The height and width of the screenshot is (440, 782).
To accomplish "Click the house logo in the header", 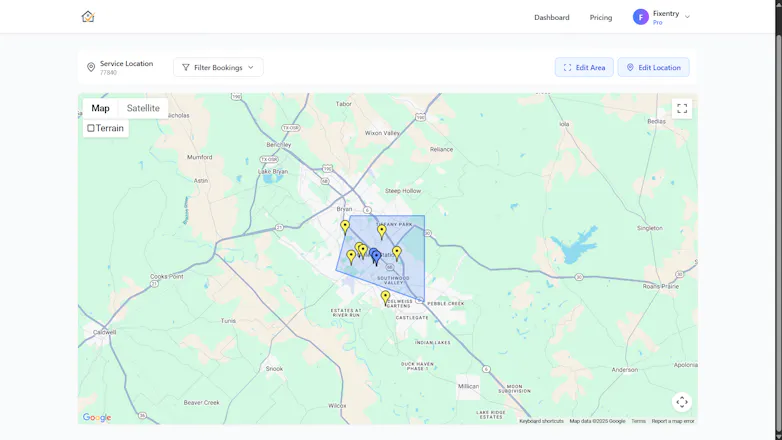I will click(88, 16).
